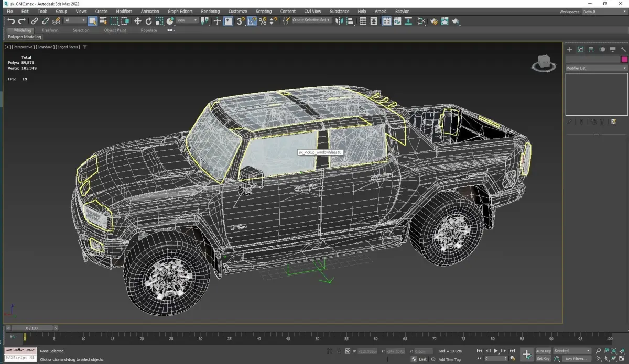
Task: Open the viewport Perspective label menu
Action: 24,47
